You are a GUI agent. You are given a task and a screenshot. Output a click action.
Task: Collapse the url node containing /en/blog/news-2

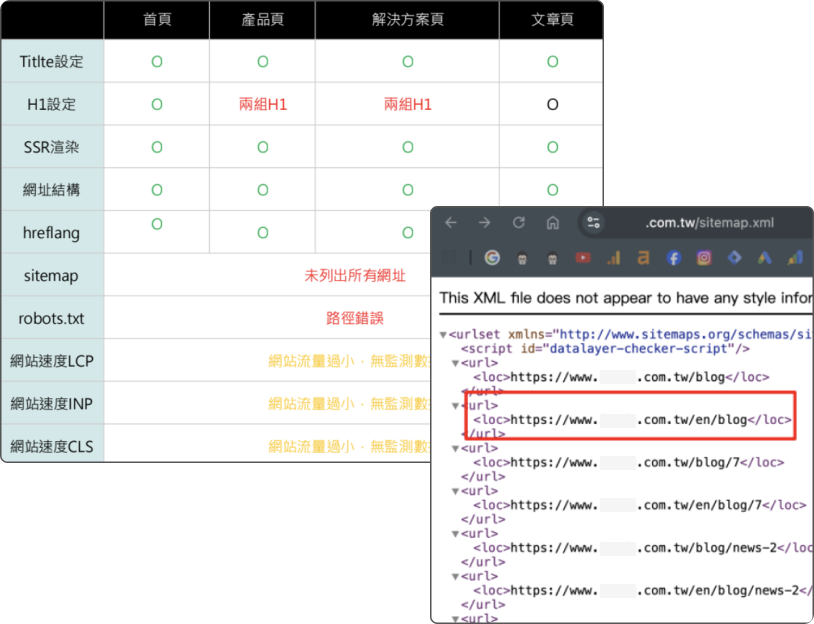click(x=455, y=576)
